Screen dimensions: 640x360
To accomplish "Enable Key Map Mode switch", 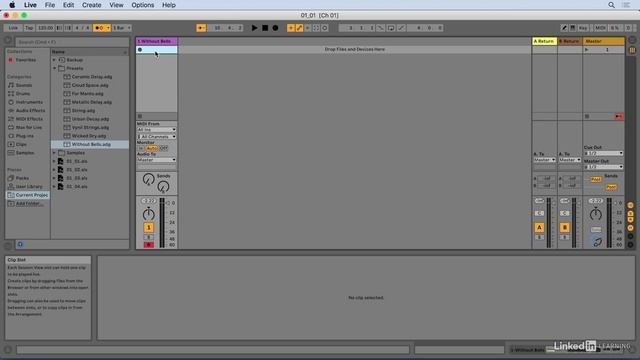I will pos(583,28).
